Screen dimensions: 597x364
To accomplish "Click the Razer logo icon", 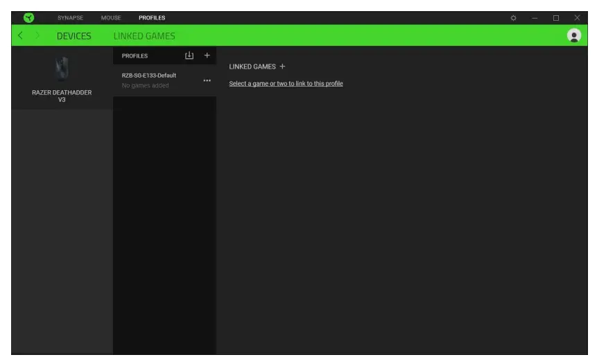I will coord(28,17).
